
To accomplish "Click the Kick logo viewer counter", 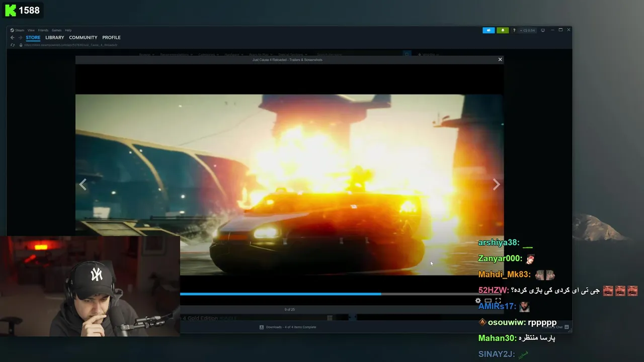I will point(23,10).
